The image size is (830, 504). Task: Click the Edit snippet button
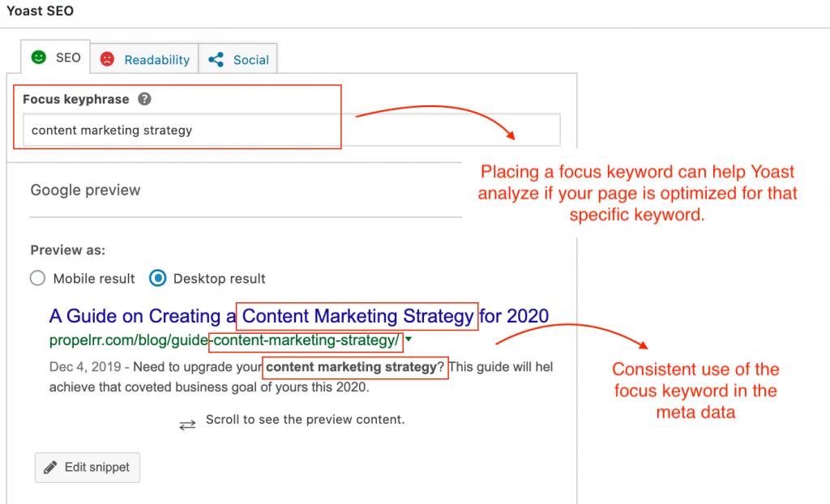tap(88, 468)
